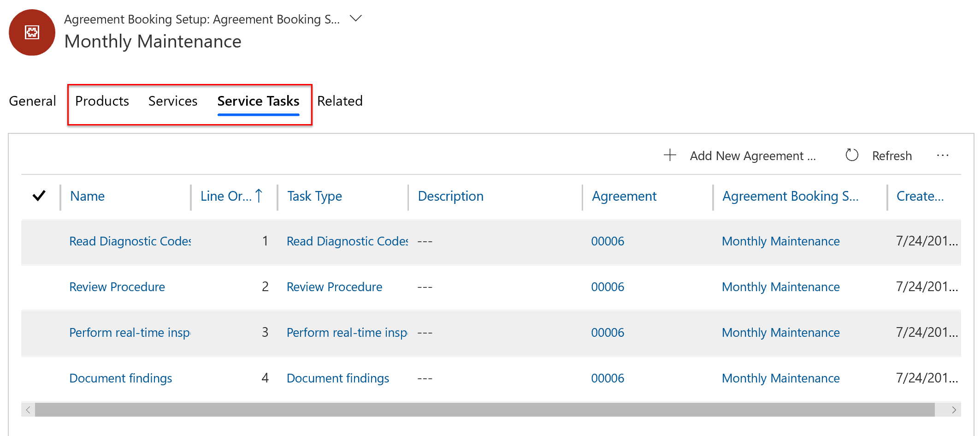This screenshot has height=436, width=980.
Task: Open agreement 00006 in Review Procedure row
Action: [608, 287]
